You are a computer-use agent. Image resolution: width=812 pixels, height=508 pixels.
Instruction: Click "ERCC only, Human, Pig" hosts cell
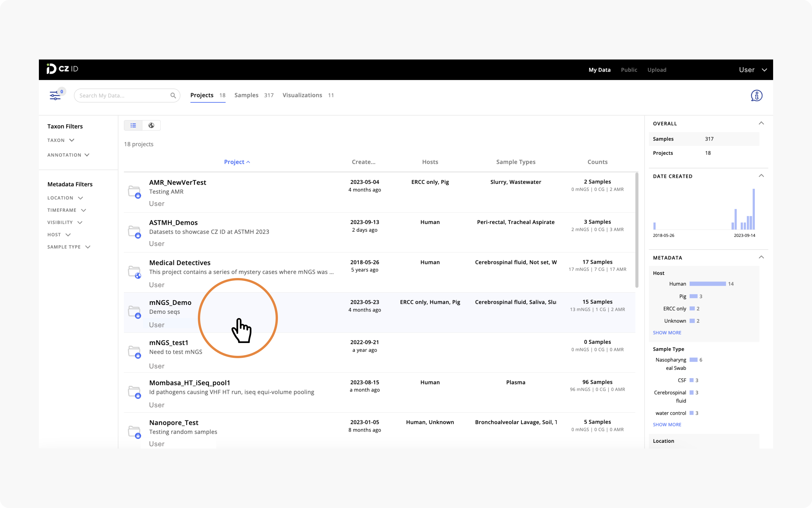point(430,302)
